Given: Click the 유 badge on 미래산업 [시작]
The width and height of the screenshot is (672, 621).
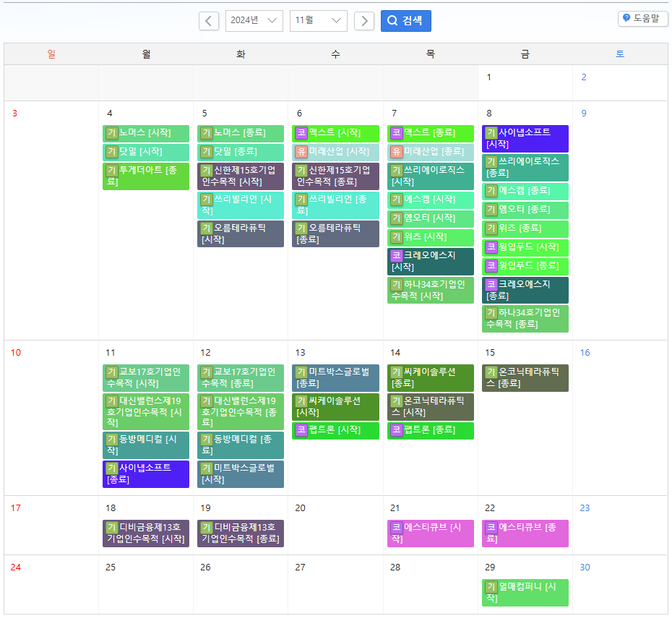Looking at the screenshot, I should click(302, 151).
